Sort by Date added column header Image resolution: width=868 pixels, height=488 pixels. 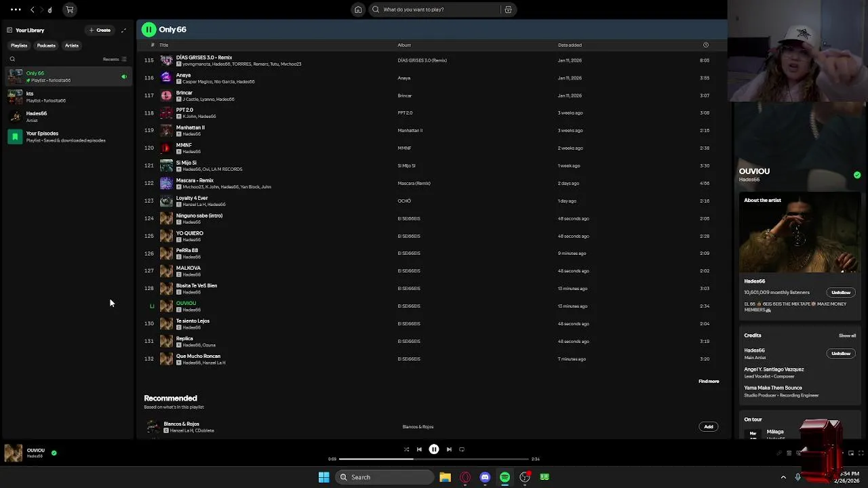570,45
